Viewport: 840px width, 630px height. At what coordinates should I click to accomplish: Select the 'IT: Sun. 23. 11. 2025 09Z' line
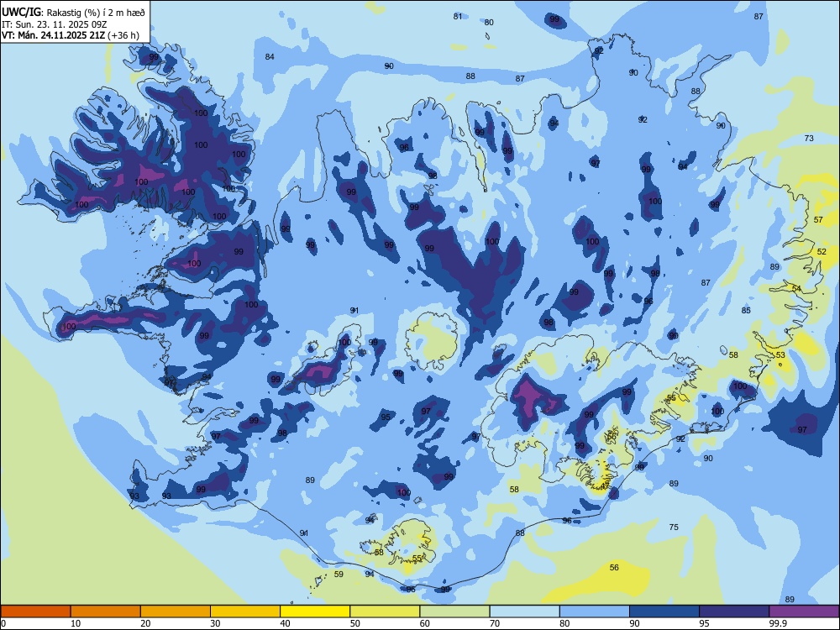pos(54,24)
